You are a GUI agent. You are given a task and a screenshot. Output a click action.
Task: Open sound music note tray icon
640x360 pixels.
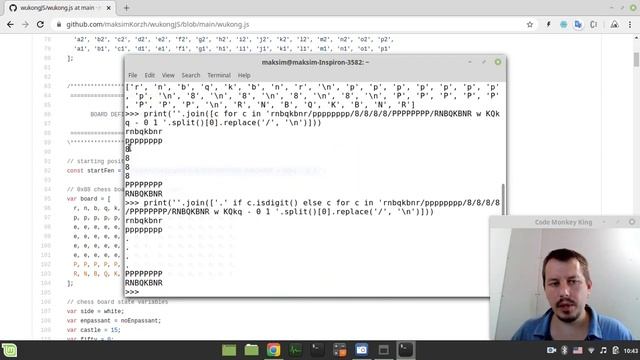603,350
